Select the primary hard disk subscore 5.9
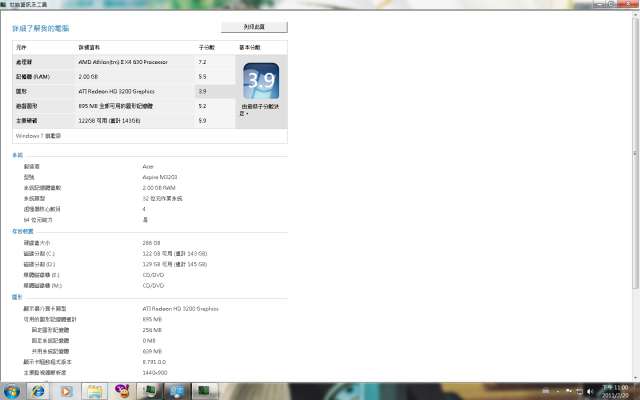Viewport: 640px width, 400px height. coord(202,121)
